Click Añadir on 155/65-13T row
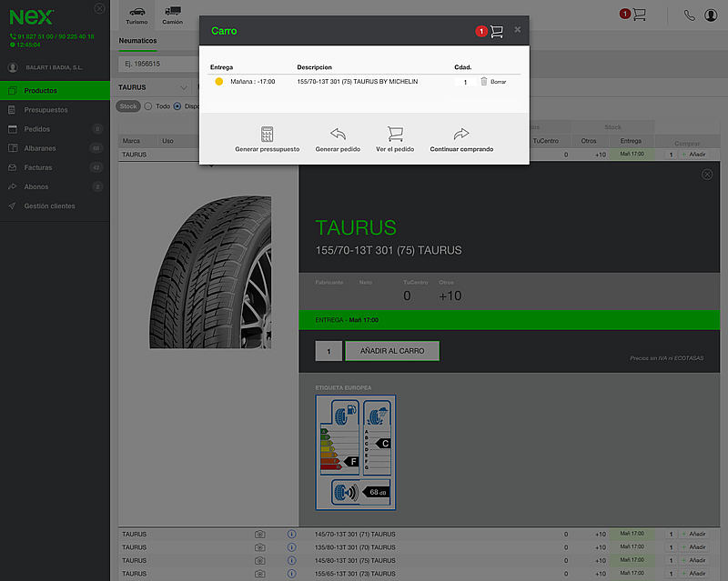Viewport: 728px width, 581px height. pyautogui.click(x=693, y=574)
